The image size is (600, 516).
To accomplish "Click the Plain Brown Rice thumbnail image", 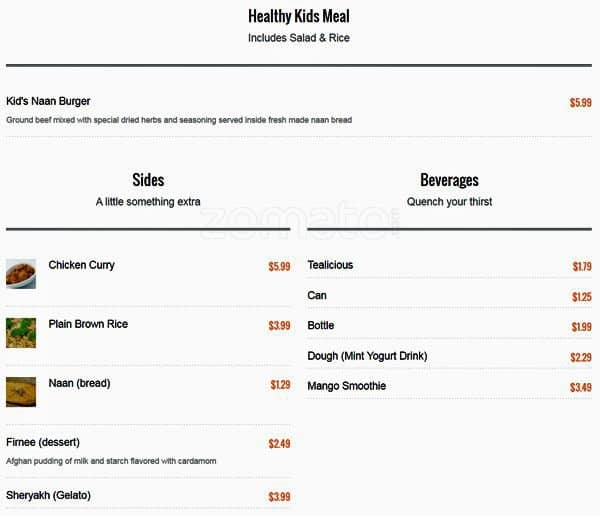I will 21,332.
